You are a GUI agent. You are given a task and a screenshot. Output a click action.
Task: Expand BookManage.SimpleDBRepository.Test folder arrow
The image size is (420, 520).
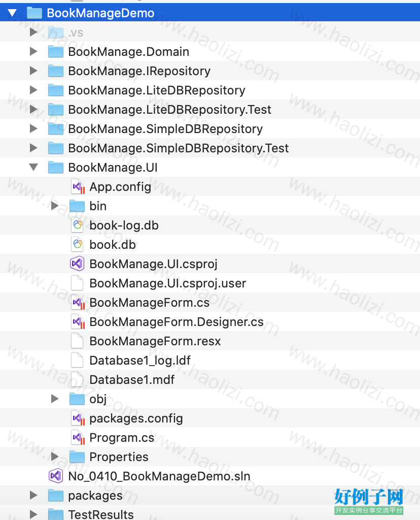(x=33, y=148)
